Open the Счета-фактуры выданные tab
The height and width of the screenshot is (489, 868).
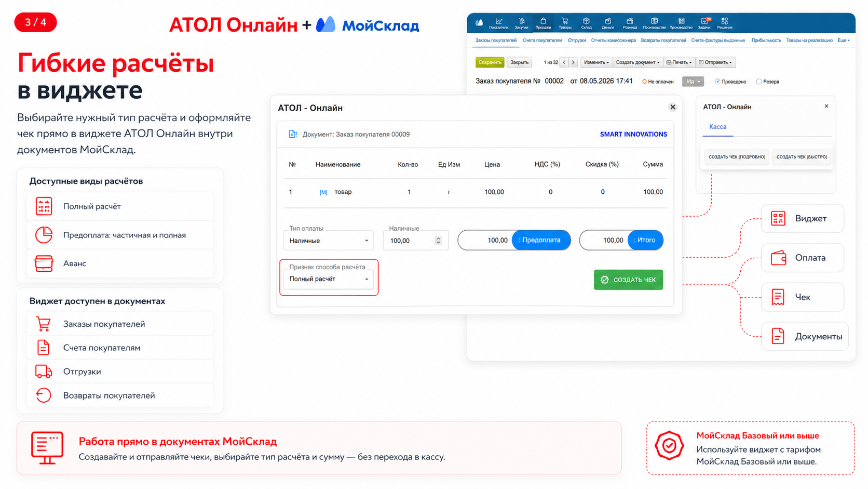pos(718,41)
